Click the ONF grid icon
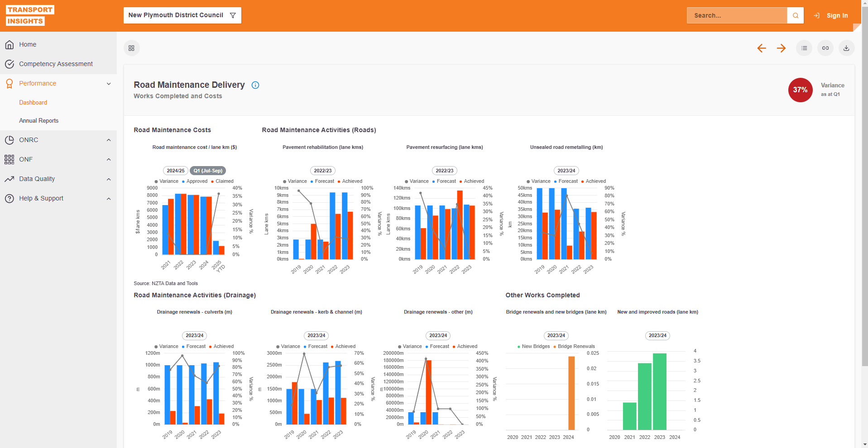The image size is (868, 448). (10, 159)
